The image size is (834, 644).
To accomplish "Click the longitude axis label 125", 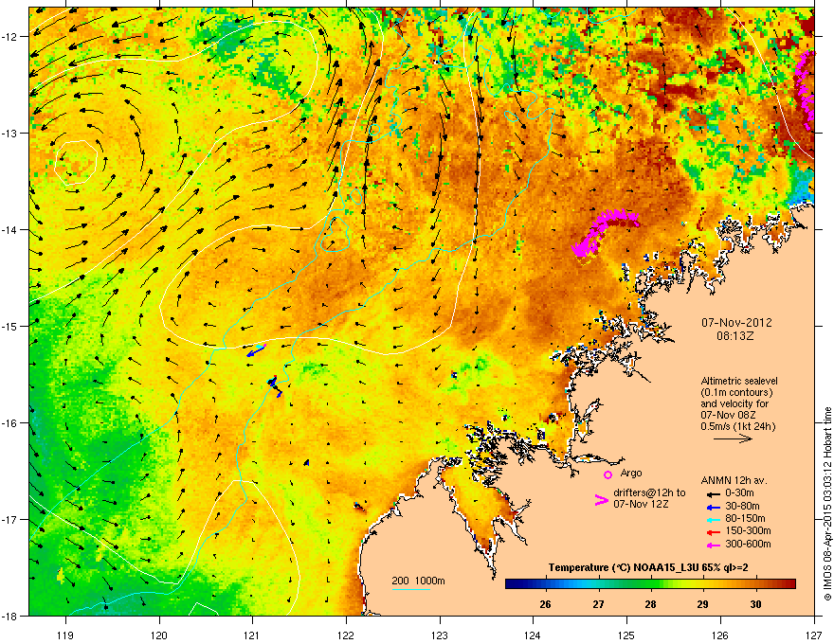I will pyautogui.click(x=627, y=635).
